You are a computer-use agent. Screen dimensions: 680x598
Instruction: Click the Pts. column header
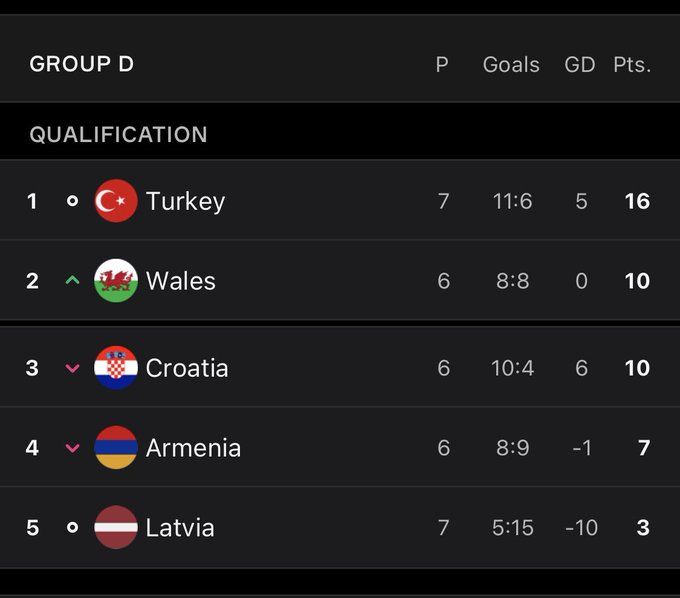pyautogui.click(x=632, y=65)
